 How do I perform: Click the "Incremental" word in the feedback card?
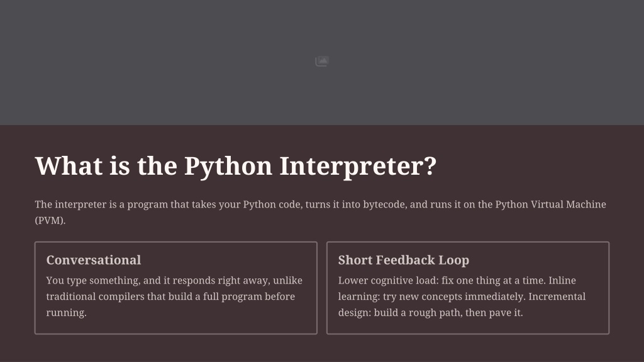pos(557,297)
